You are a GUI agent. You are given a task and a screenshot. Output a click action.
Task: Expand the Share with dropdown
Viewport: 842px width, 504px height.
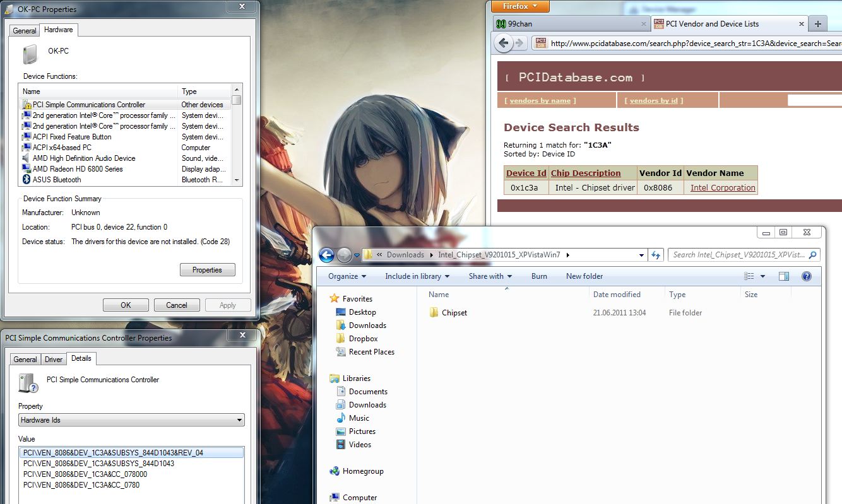tap(490, 276)
